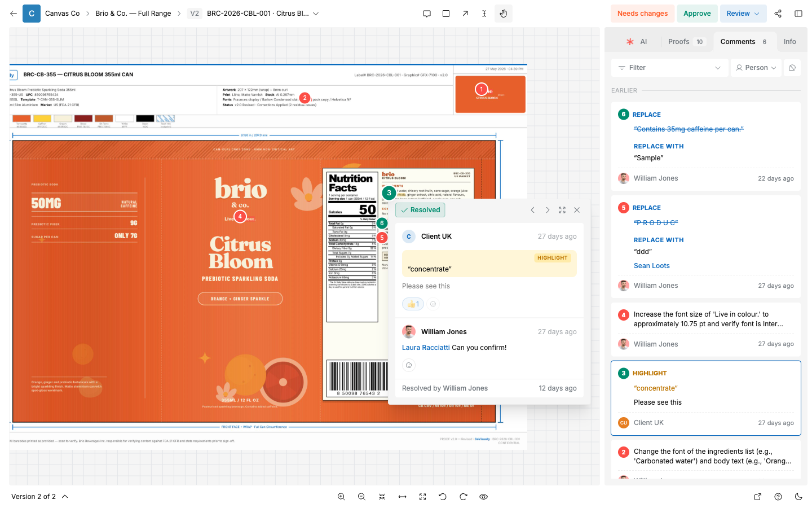Toggle annotation visibility eye icon
This screenshot has height=508, width=812.
pyautogui.click(x=483, y=497)
